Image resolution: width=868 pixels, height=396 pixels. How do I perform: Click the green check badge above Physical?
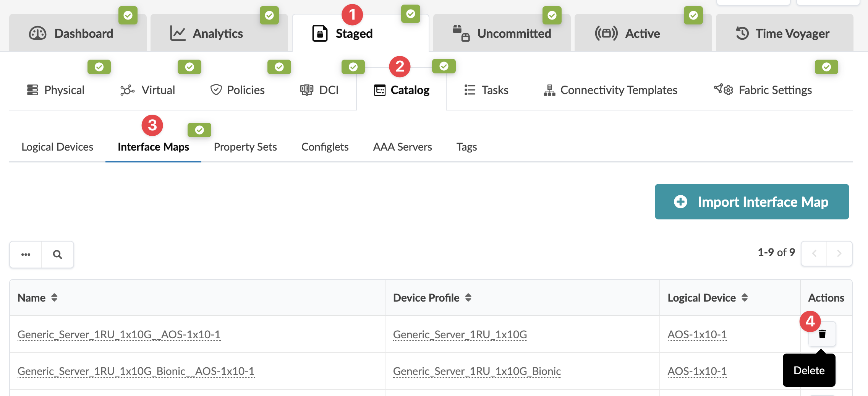(x=99, y=67)
